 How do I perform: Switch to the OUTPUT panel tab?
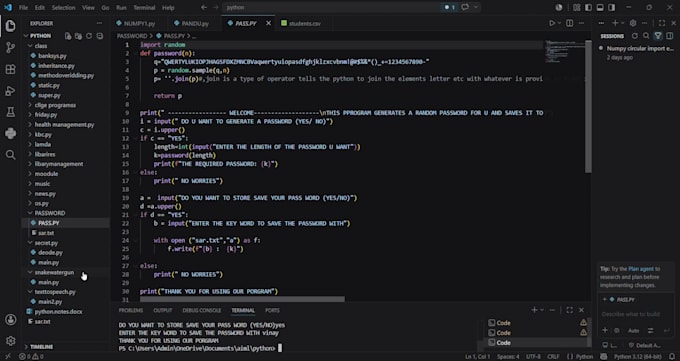(163, 310)
